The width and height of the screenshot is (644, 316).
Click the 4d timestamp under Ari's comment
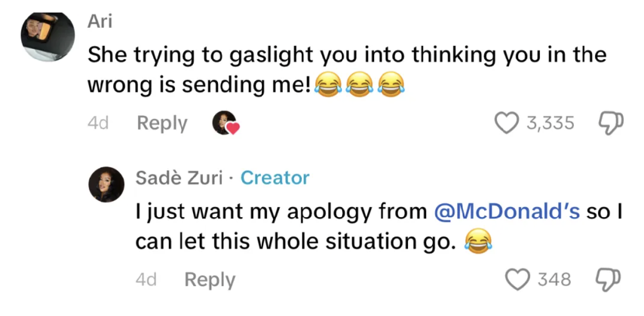click(98, 124)
